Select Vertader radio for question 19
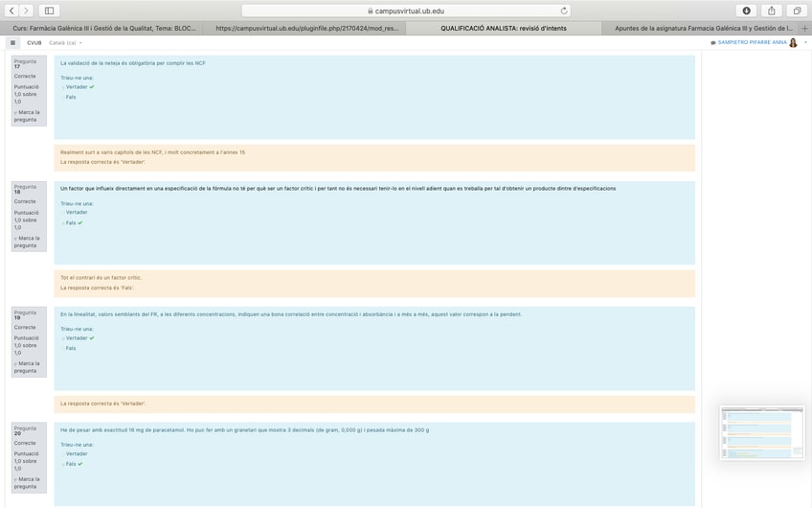 point(63,338)
